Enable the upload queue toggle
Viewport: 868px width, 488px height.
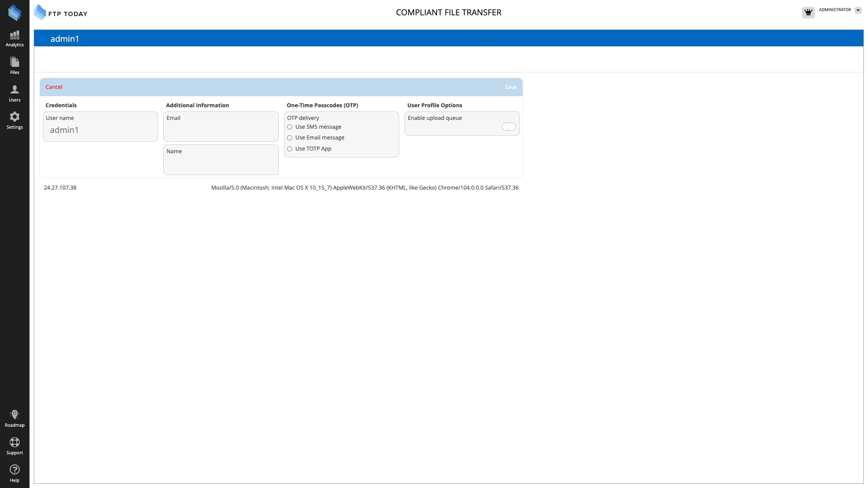[x=508, y=127]
